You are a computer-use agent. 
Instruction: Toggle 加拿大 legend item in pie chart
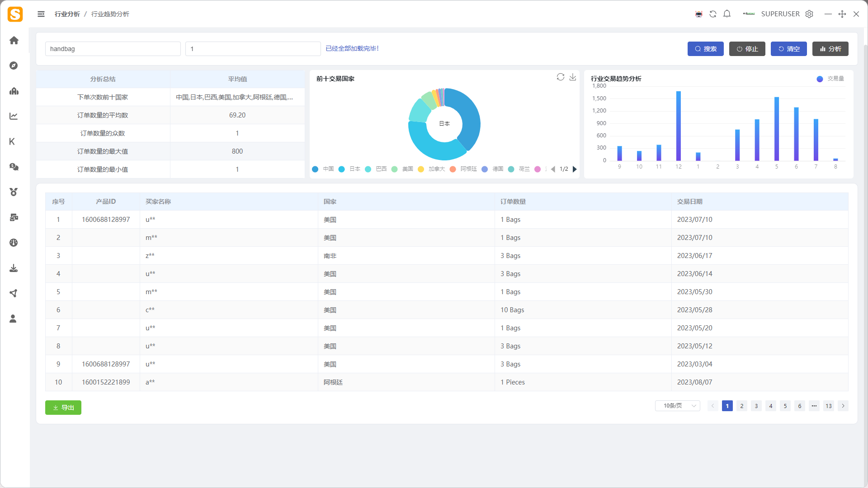pos(431,169)
